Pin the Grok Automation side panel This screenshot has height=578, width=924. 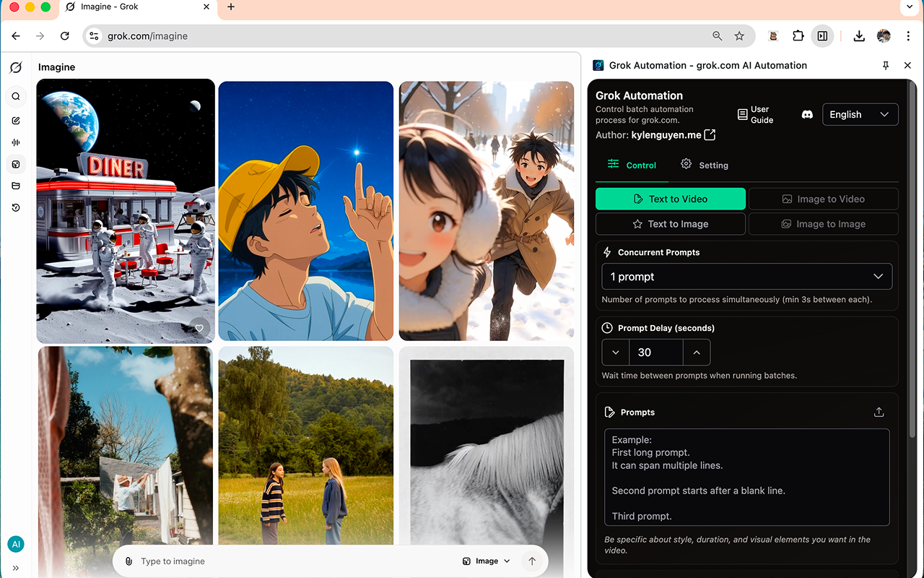point(886,65)
